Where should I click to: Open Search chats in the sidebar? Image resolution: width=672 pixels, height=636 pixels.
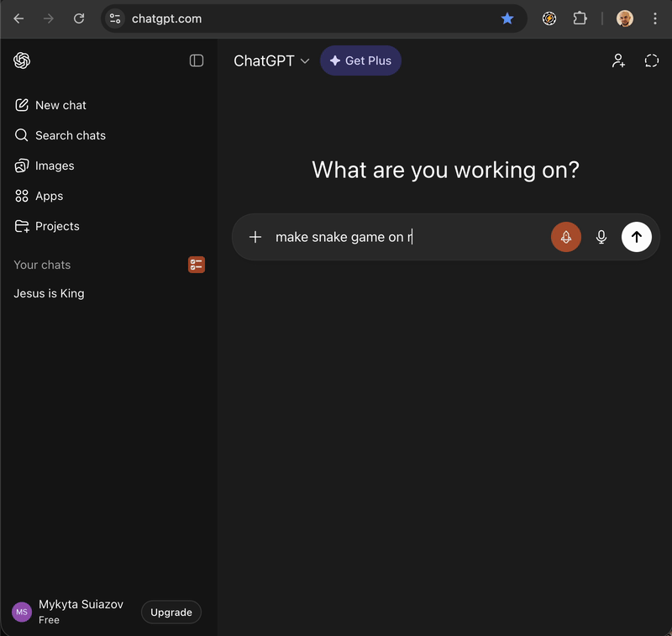pos(69,135)
